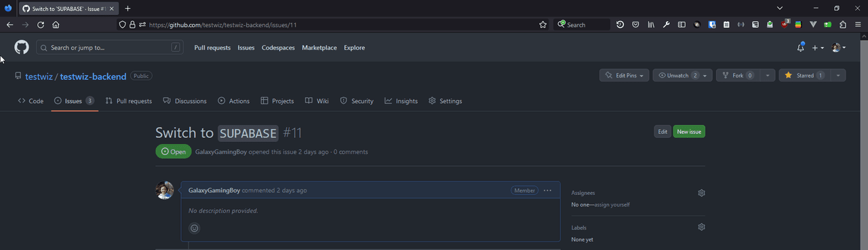Open the comment's three-dot options menu
Viewport: 868px width, 250px height.
coord(547,190)
